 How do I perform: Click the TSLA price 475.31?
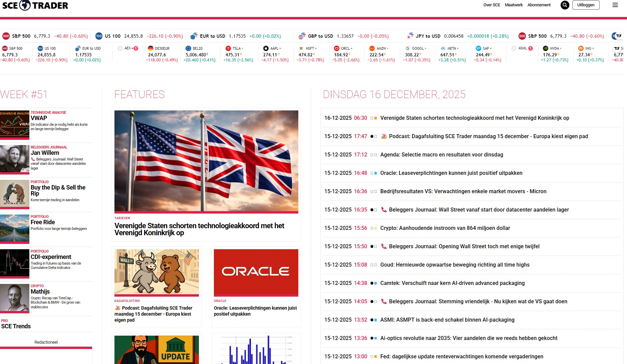(232, 55)
